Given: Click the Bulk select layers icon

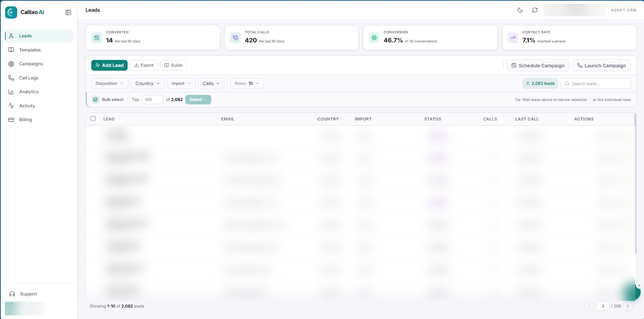Looking at the screenshot, I should 95,99.
